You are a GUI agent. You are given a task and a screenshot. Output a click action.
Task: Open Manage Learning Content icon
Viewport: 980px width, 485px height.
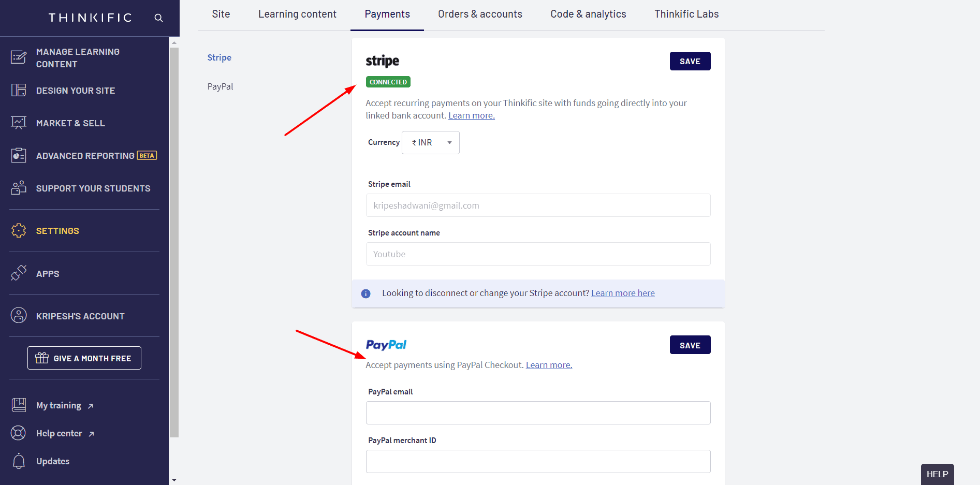pyautogui.click(x=19, y=57)
